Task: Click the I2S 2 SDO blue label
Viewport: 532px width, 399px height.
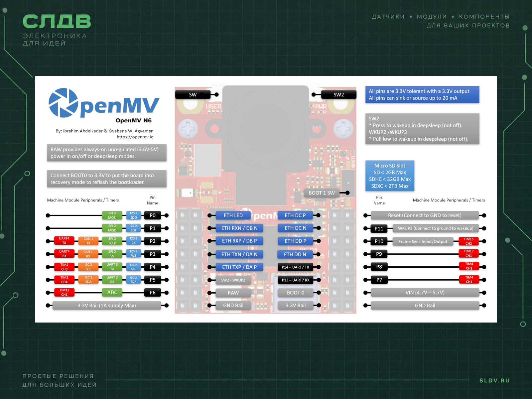Action: pos(133,215)
